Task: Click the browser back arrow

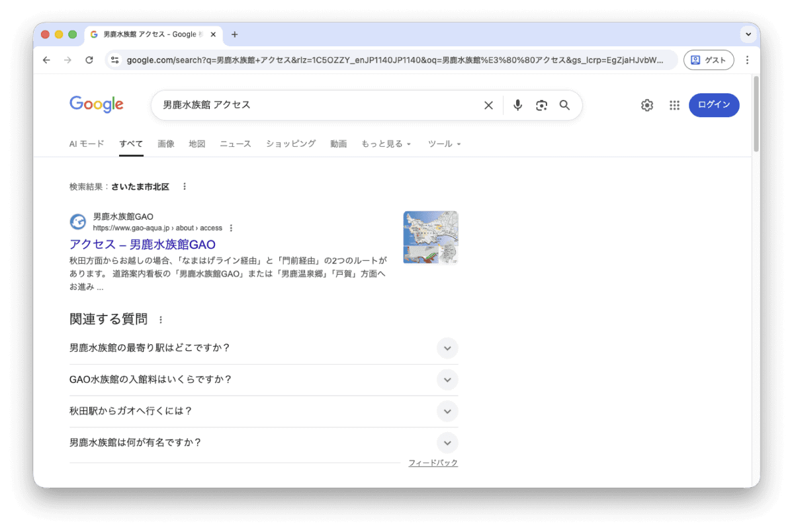Action: (46, 60)
